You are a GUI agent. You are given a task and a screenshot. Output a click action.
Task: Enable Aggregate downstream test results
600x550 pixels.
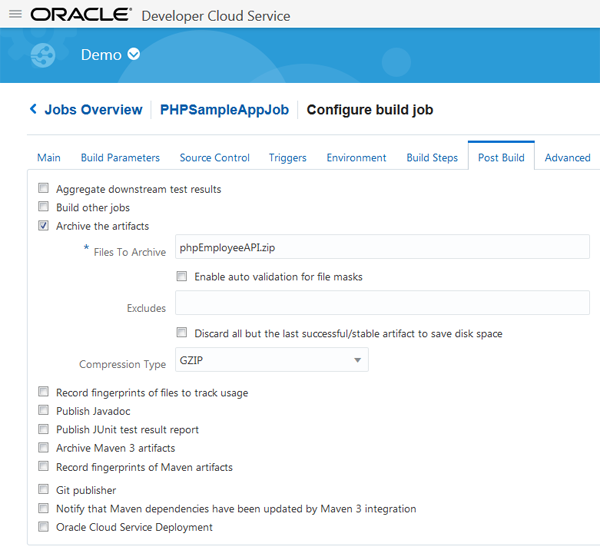coord(43,189)
